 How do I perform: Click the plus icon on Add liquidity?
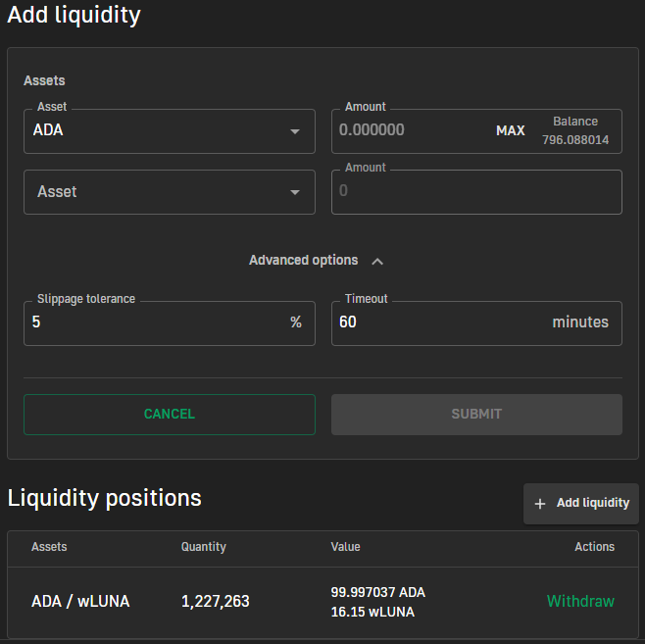point(540,504)
